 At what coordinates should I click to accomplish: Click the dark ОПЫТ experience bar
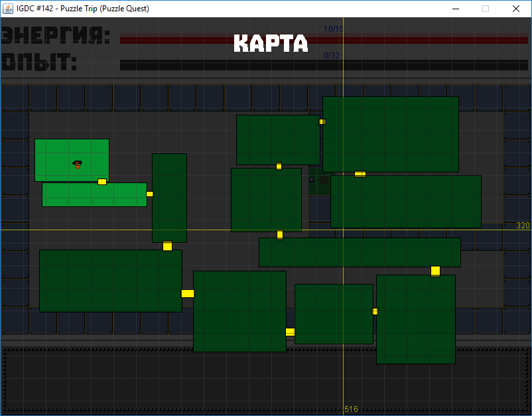(324, 65)
